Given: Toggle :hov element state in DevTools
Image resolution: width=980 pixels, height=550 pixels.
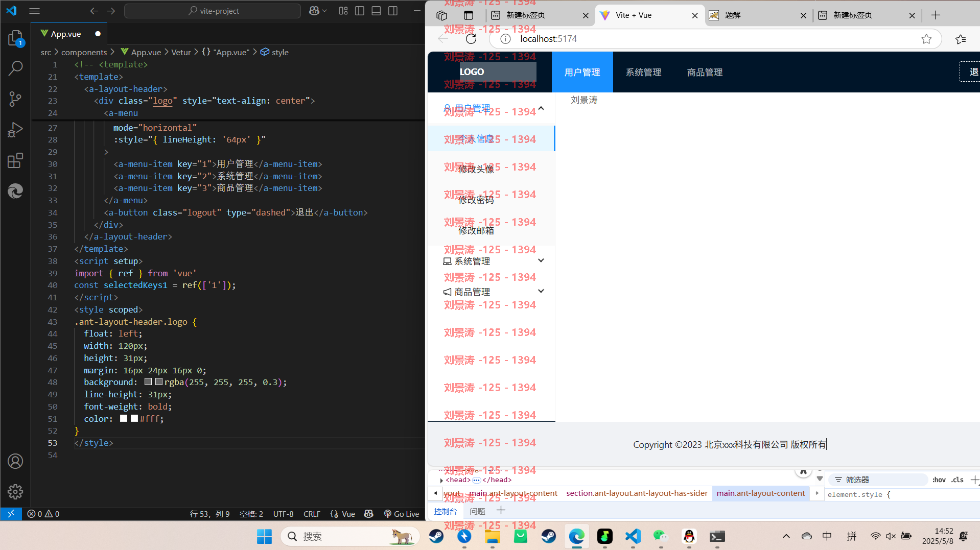Looking at the screenshot, I should tap(939, 480).
